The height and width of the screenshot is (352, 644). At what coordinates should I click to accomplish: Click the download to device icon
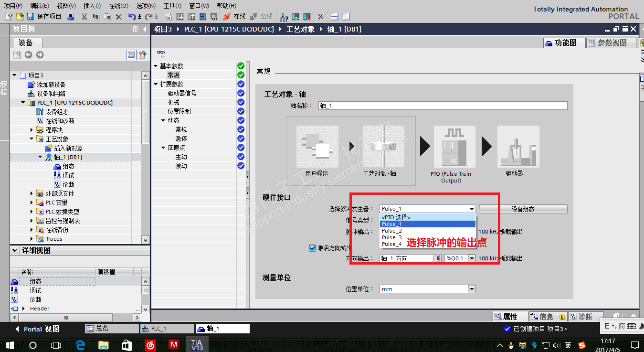180,17
